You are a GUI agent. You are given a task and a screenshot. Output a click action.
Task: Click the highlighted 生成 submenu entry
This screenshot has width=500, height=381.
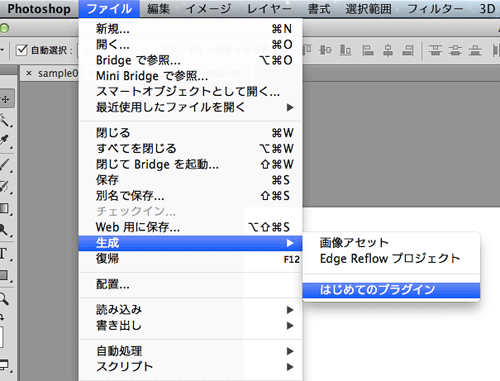[x=191, y=243]
